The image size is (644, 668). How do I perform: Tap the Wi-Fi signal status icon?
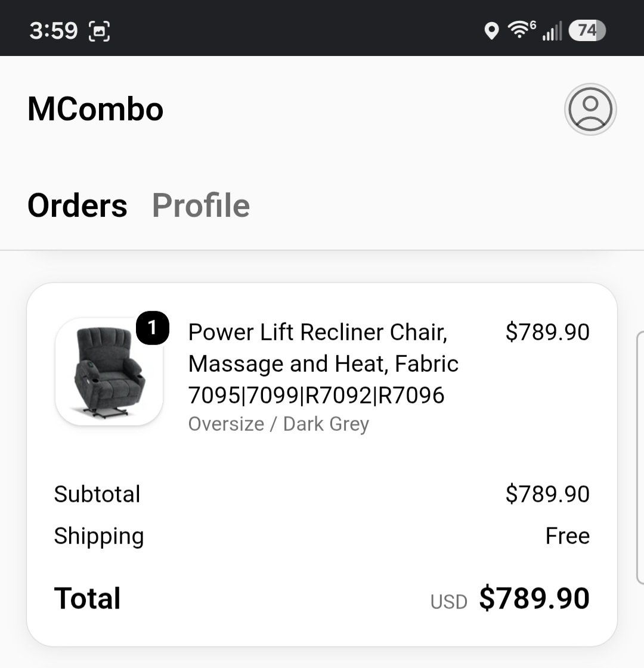click(521, 30)
